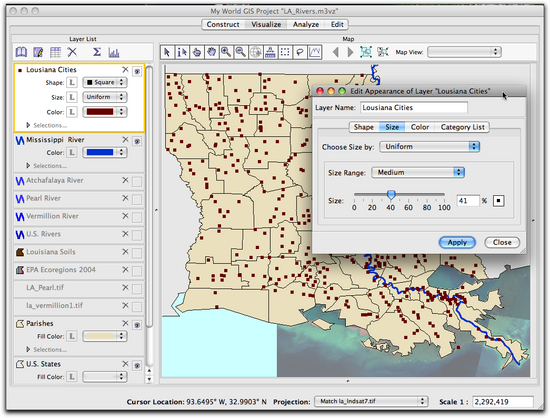Open the Size Range Medium dropdown
The height and width of the screenshot is (418, 550).
click(418, 172)
